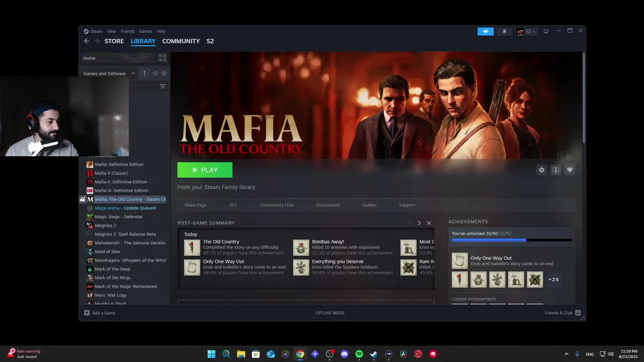
Task: Click the Add a Game plus icon
Action: point(87,313)
